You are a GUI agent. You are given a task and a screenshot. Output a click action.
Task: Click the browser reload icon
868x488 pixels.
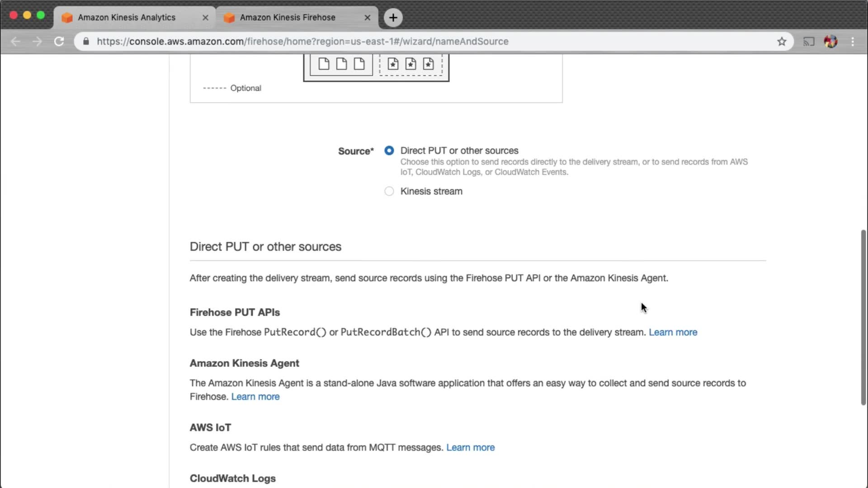tap(59, 42)
